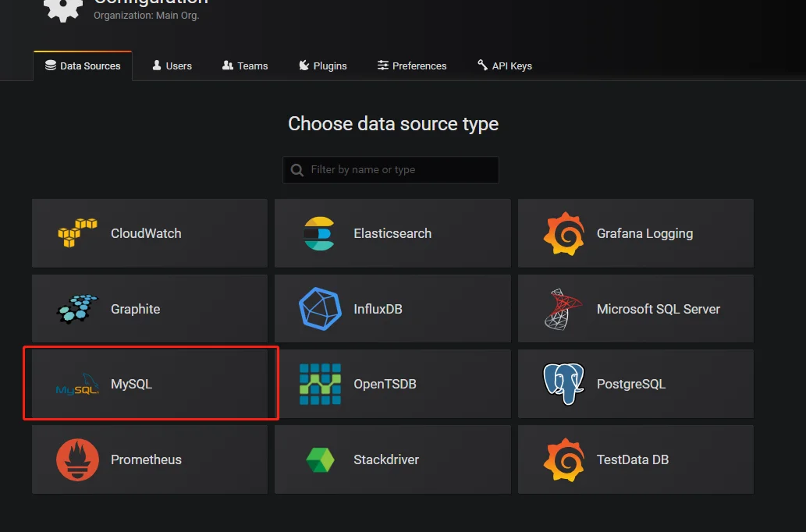Click the 'Choose data source type' heading
806x532 pixels.
coord(393,124)
